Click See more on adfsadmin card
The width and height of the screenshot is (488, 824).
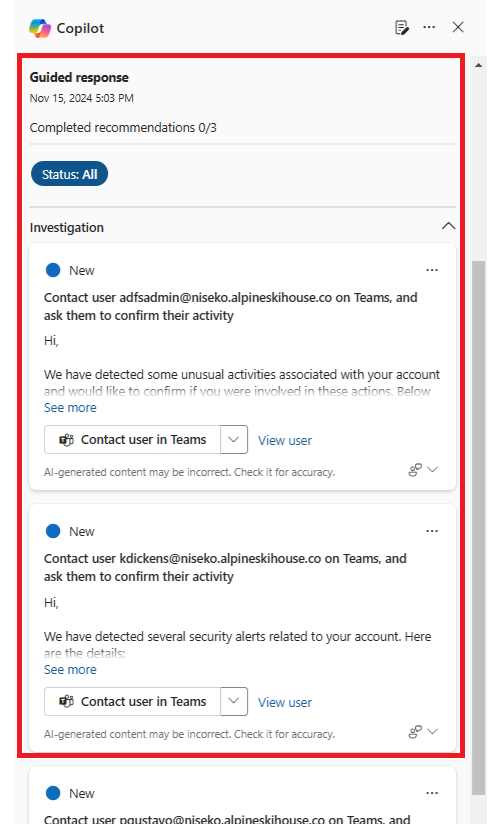coord(70,408)
